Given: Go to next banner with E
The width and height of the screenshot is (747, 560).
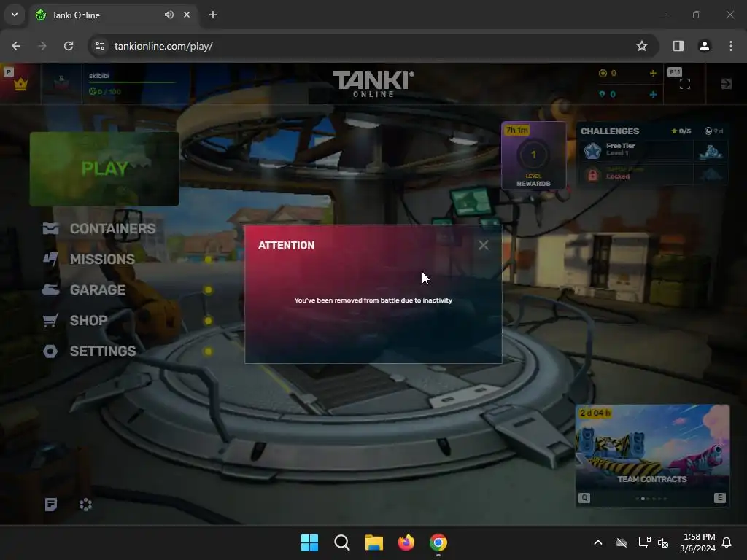Looking at the screenshot, I should (719, 498).
